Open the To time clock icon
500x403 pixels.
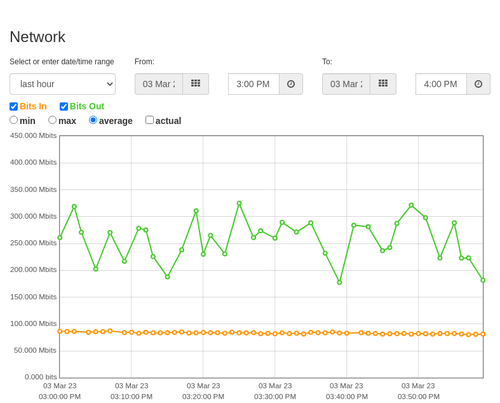(478, 84)
